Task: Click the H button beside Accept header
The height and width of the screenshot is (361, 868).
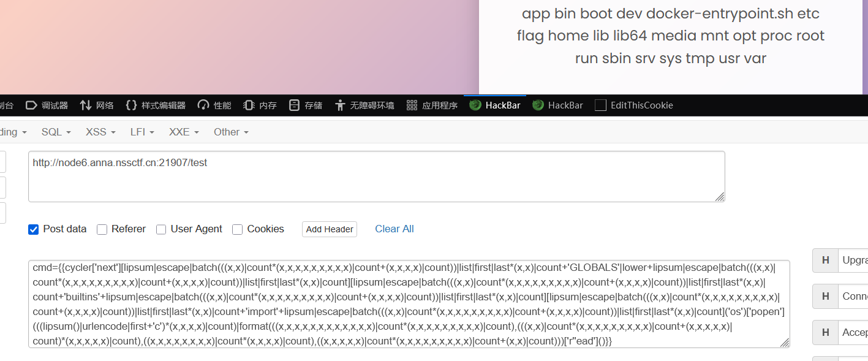Action: (825, 332)
